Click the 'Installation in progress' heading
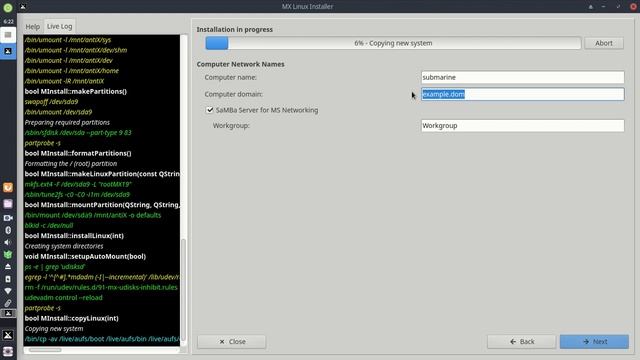The height and width of the screenshot is (360, 640). tap(234, 29)
